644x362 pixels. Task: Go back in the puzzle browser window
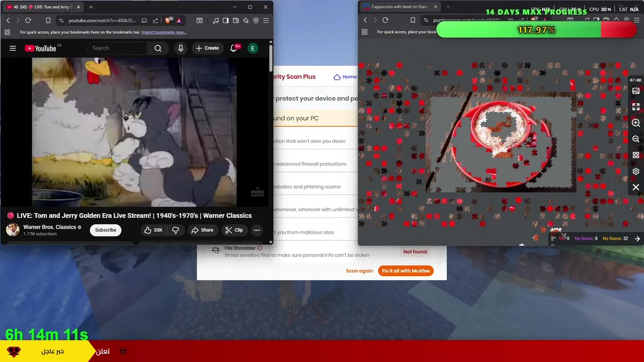tap(365, 20)
